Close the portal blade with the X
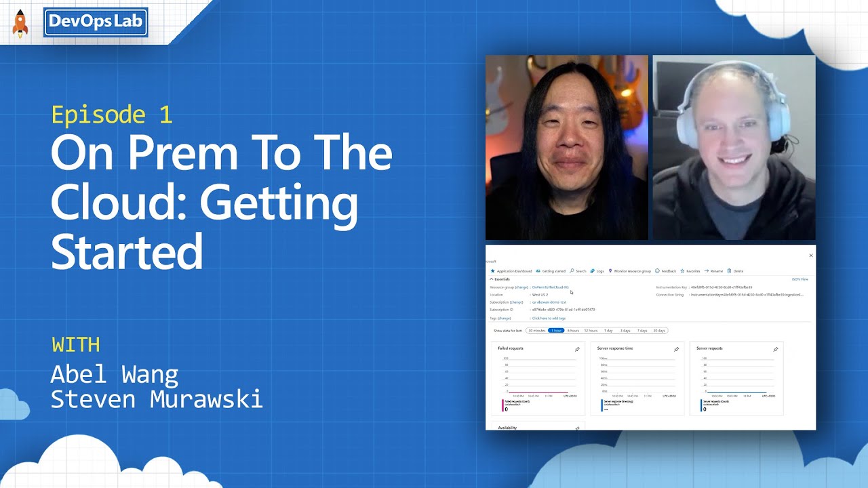Image resolution: width=868 pixels, height=488 pixels. (x=811, y=256)
